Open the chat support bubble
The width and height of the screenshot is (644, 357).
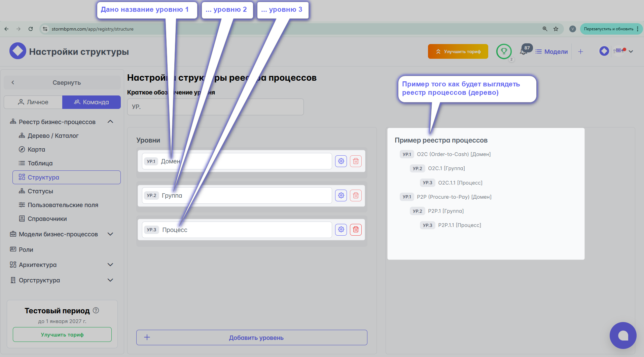(623, 335)
